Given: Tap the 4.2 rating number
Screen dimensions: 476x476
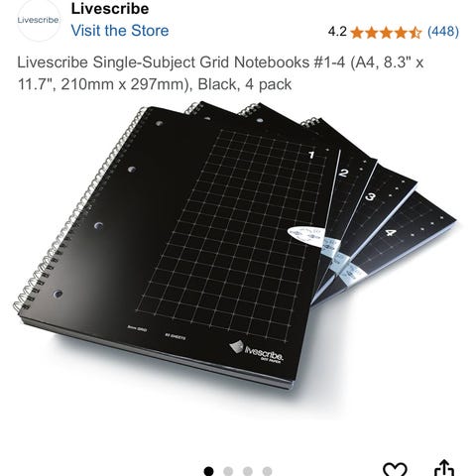Looking at the screenshot, I should click(337, 32).
